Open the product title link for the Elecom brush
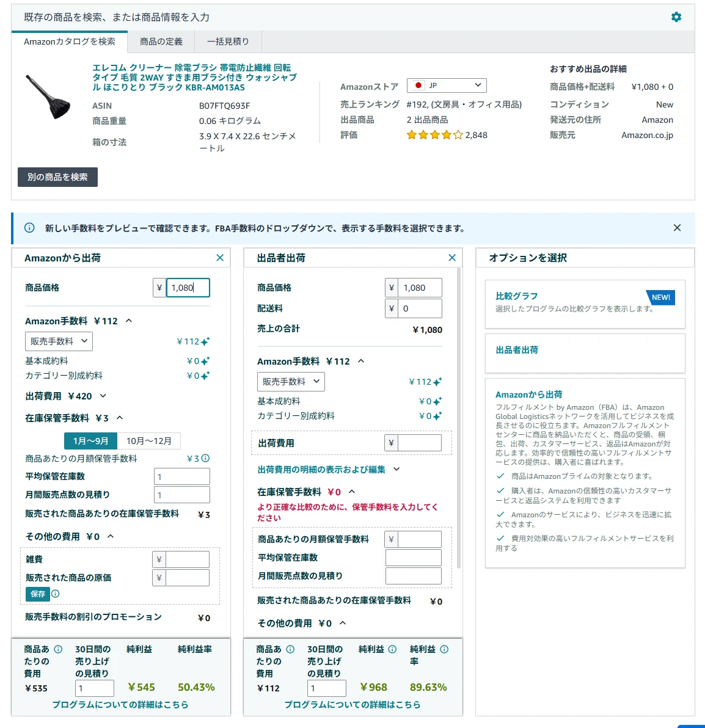Screen dimensions: 705x728 coord(195,78)
